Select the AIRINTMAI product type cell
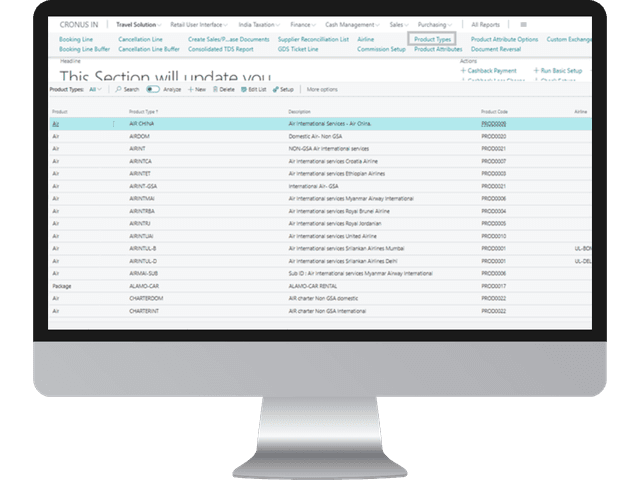 pyautogui.click(x=142, y=199)
